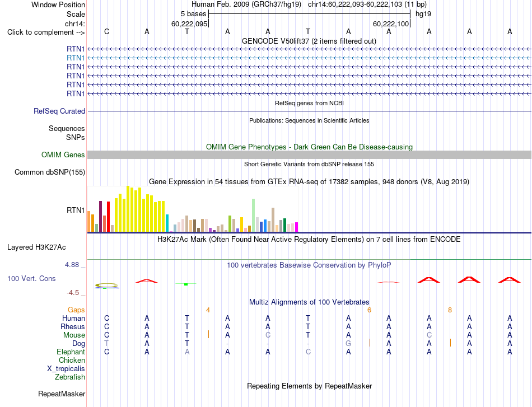The image size is (532, 407).
Task: Click the H3K27Ac Mark track title
Action: tap(309, 240)
